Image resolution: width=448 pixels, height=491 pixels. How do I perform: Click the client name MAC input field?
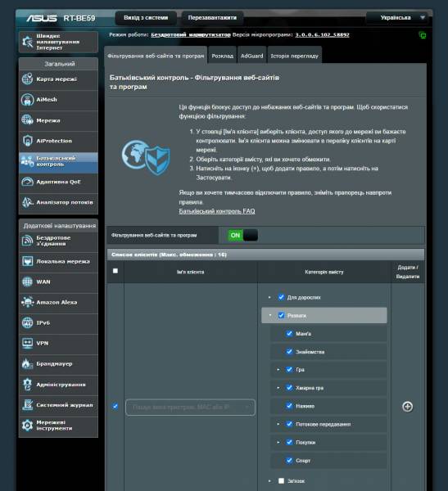tap(190, 407)
